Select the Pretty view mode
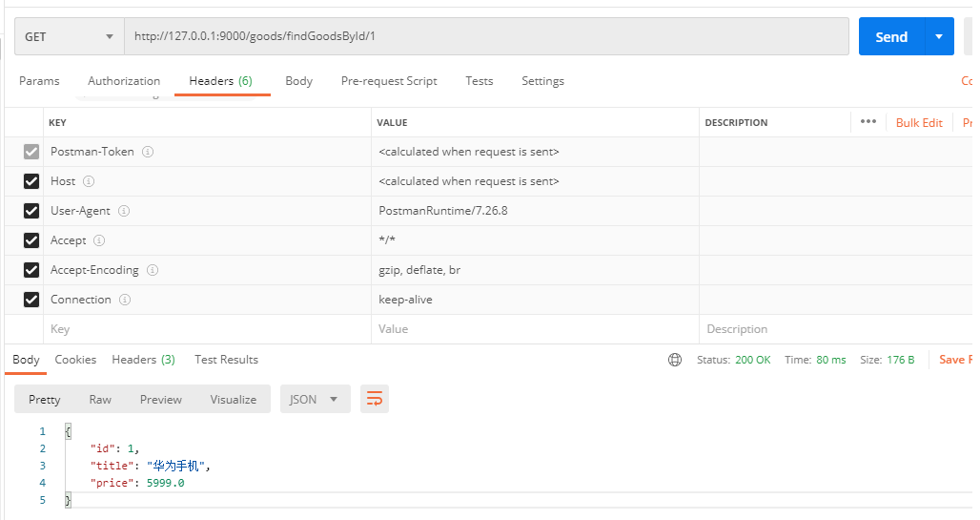Screen dimensions: 980x520 45,399
